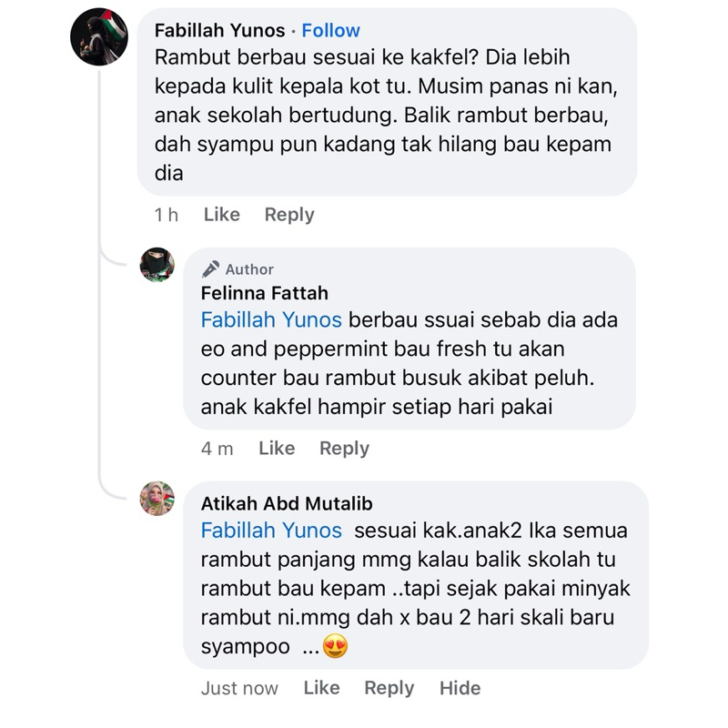728x728 pixels.
Task: Click Fabillah Yunos mention in Felinna's reply
Action: point(271,320)
